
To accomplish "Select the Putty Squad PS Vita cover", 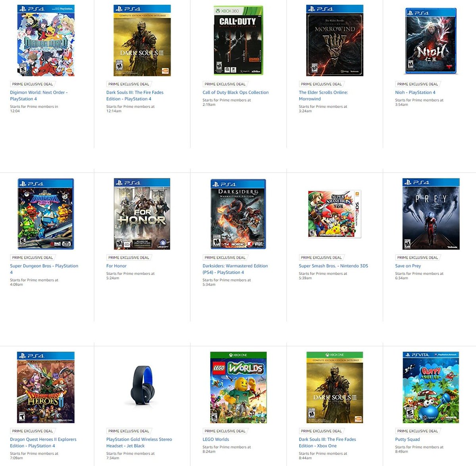I will (x=431, y=387).
